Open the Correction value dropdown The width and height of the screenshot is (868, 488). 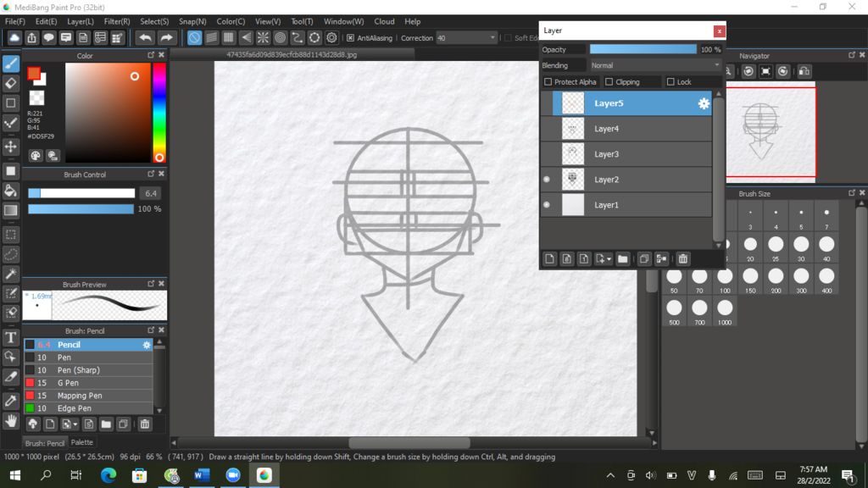tap(467, 38)
